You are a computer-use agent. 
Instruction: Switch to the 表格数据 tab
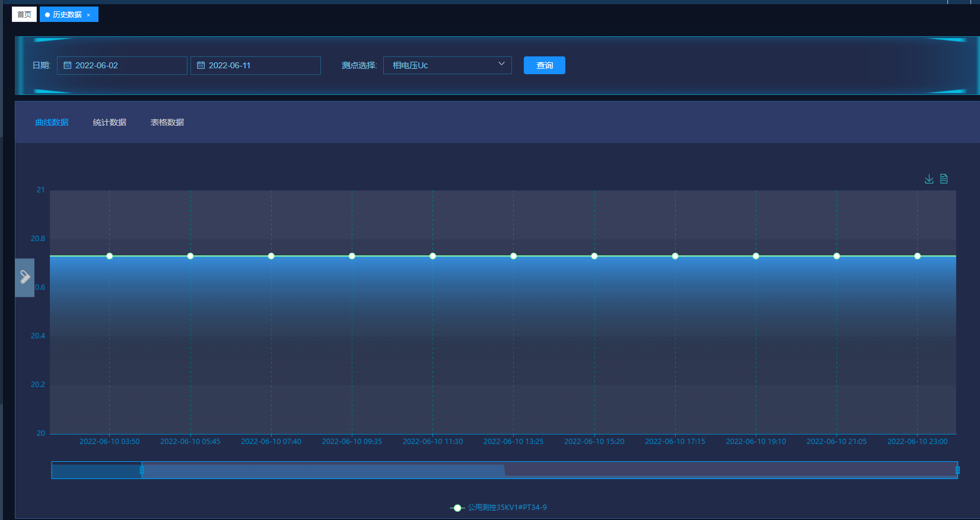pos(167,122)
